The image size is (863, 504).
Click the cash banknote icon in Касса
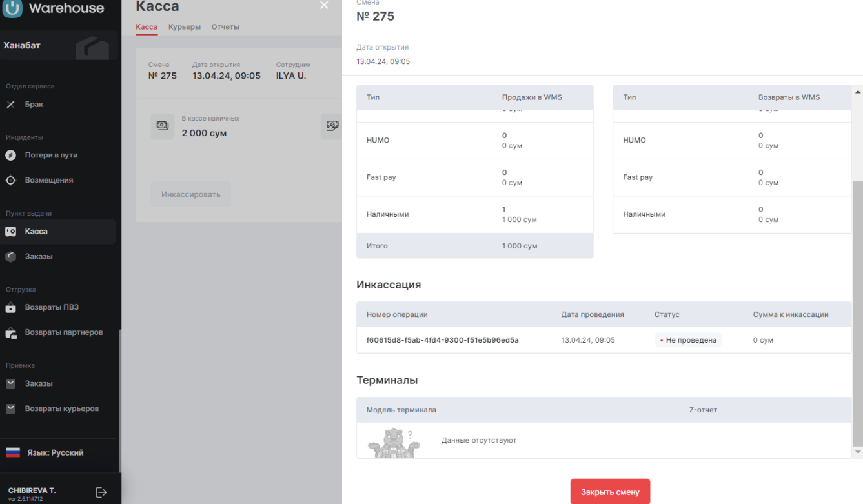163,126
